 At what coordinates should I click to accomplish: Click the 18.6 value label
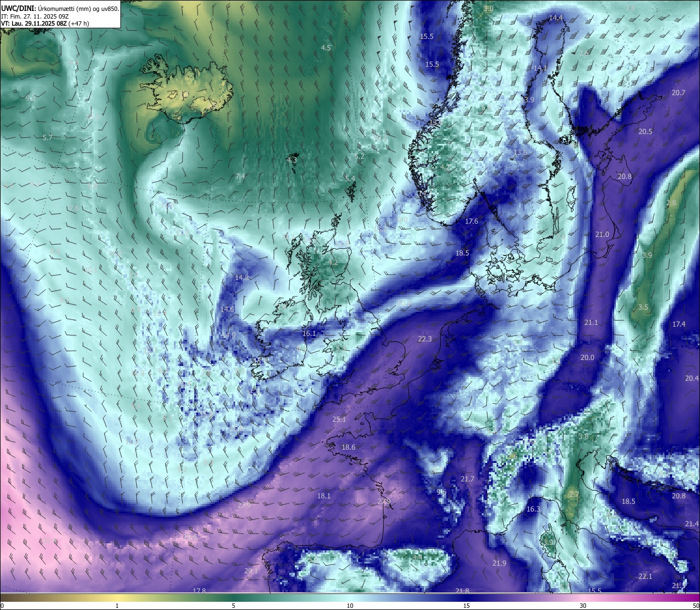pos(348,448)
